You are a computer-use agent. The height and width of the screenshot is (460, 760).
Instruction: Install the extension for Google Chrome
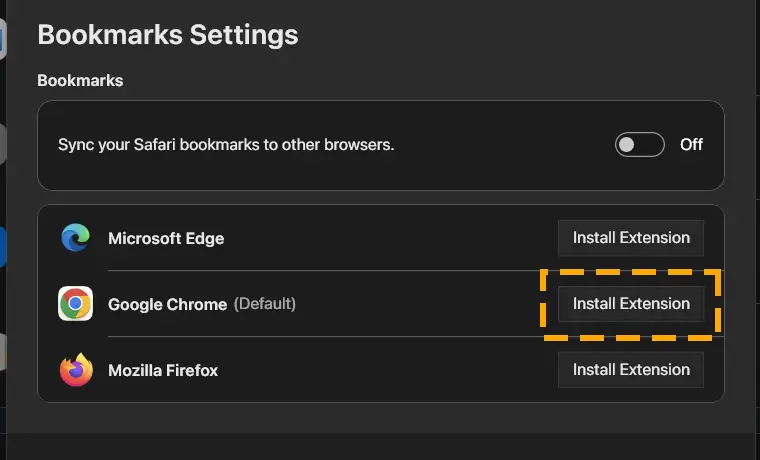point(631,304)
